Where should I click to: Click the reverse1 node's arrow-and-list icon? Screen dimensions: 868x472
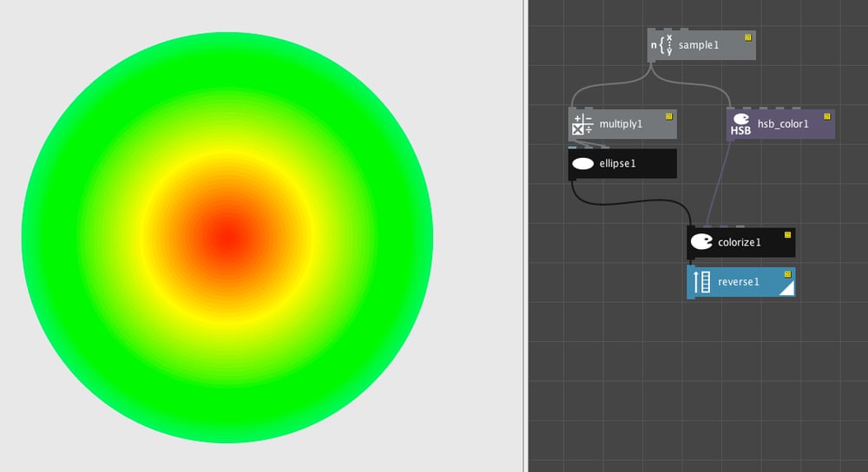pos(701,282)
